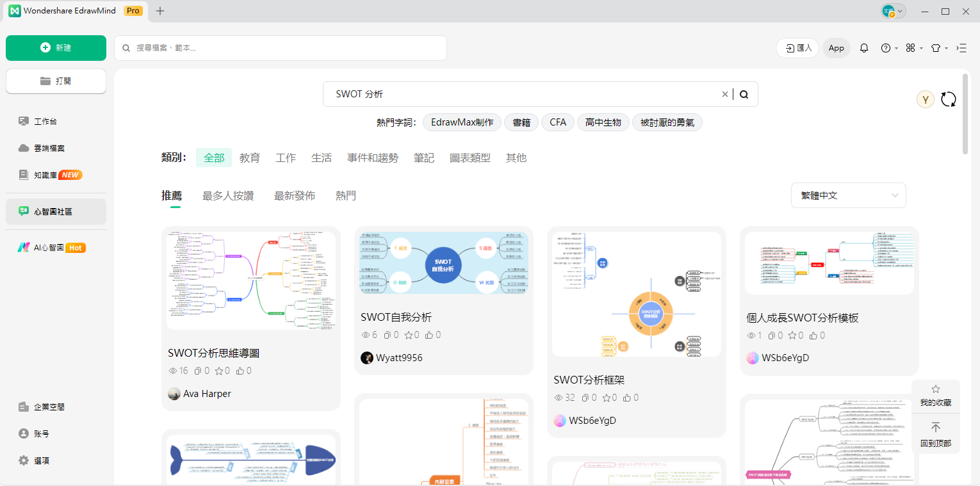Open the skin theme shirt icon

935,48
